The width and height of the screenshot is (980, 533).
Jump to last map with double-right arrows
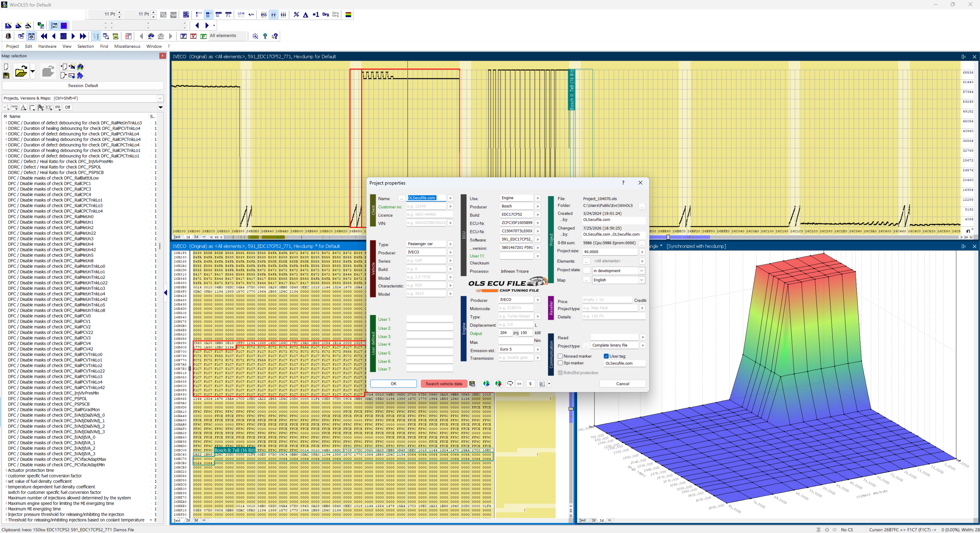tap(83, 36)
